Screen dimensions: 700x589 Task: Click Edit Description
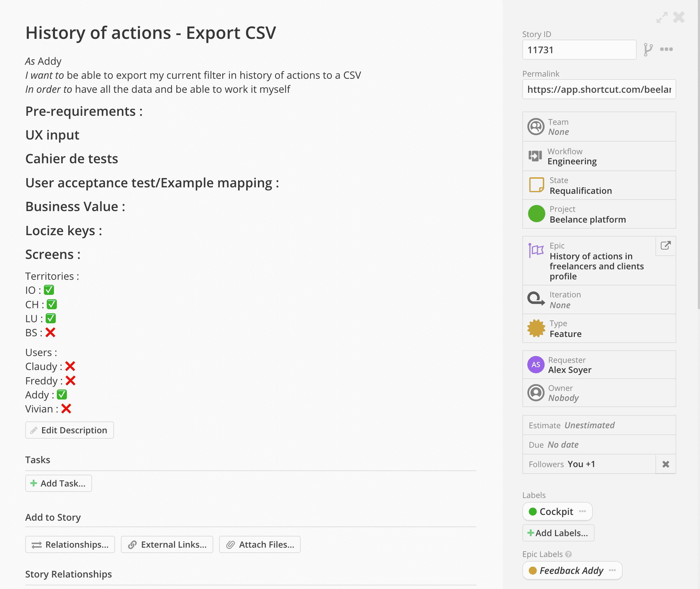click(x=69, y=430)
